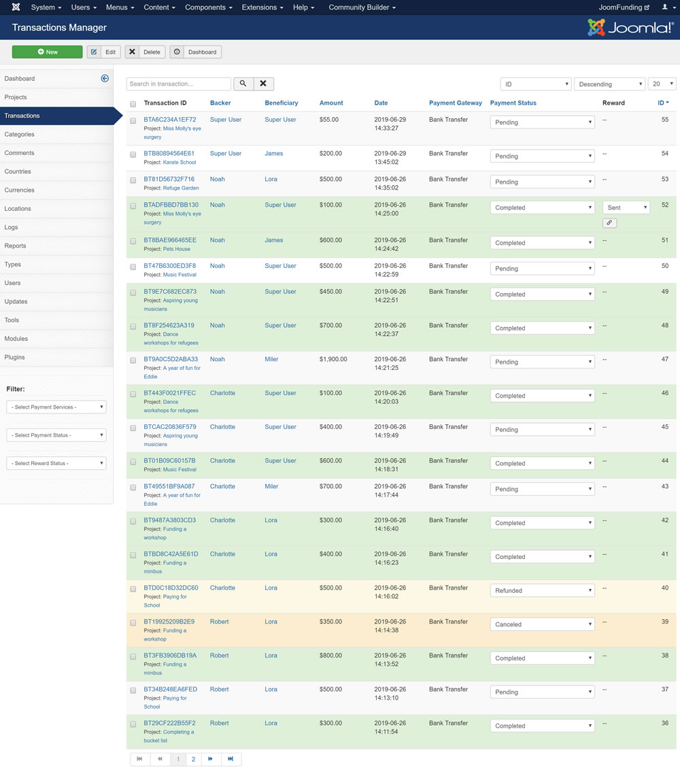Go to page 2 of results

coord(194,759)
